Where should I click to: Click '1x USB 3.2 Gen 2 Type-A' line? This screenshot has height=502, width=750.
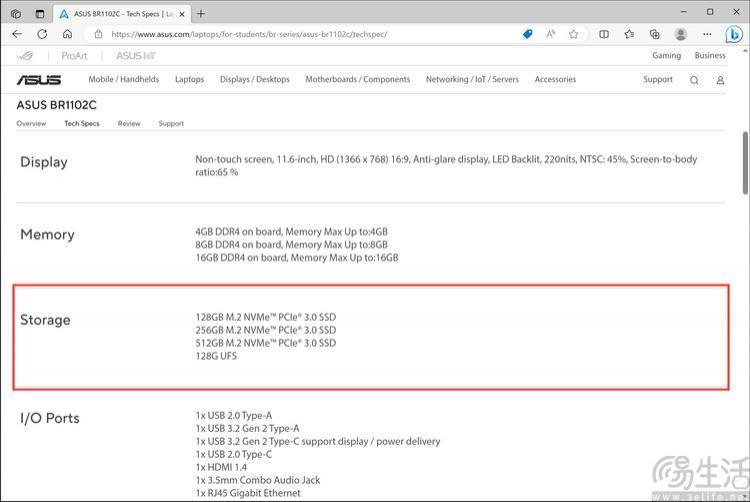(247, 428)
